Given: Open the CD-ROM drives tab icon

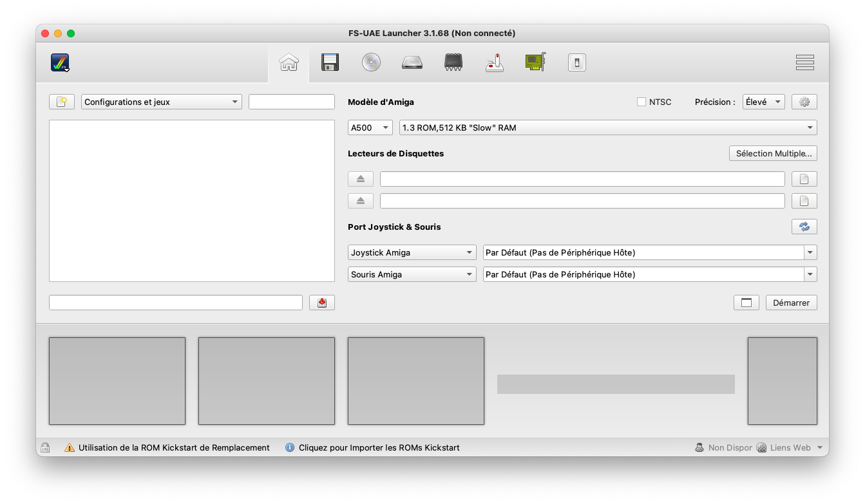Looking at the screenshot, I should click(x=371, y=62).
